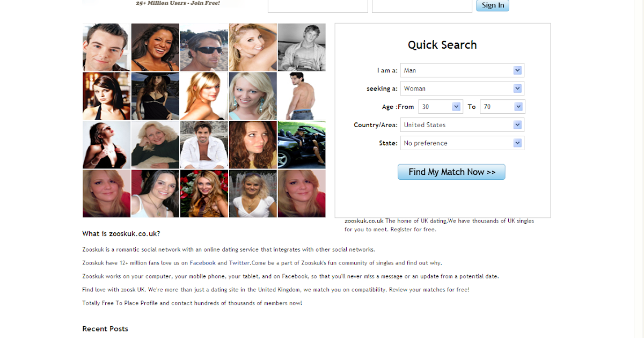Image resolution: width=644 pixels, height=338 pixels.
Task: Open the Age From dropdown showing 30
Action: coord(441,107)
